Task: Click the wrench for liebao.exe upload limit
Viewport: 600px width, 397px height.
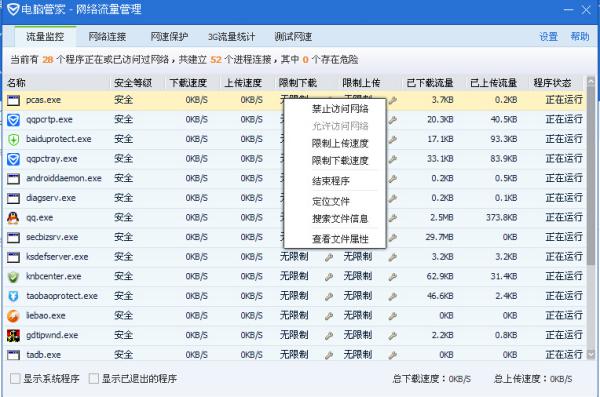Action: [x=392, y=316]
